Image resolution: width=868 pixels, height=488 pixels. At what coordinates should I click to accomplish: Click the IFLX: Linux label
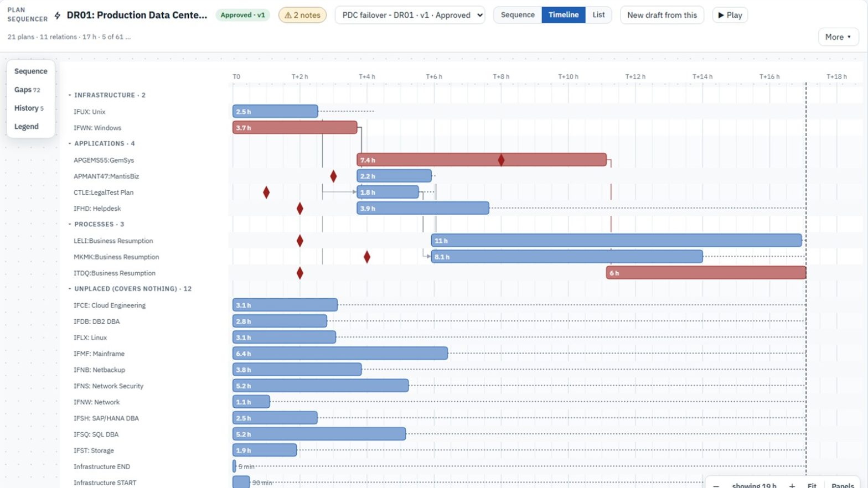[90, 338]
